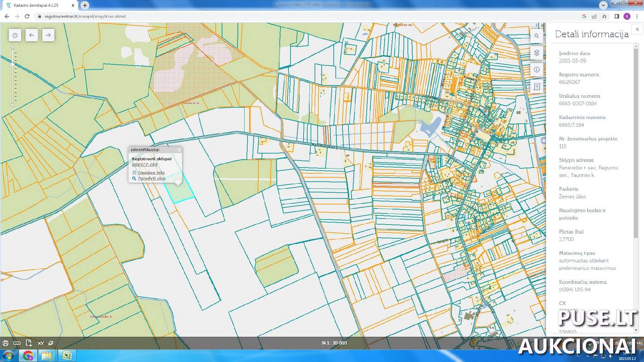Click the print map icon
Viewport: 644px width, 362px height.
click(x=5, y=343)
